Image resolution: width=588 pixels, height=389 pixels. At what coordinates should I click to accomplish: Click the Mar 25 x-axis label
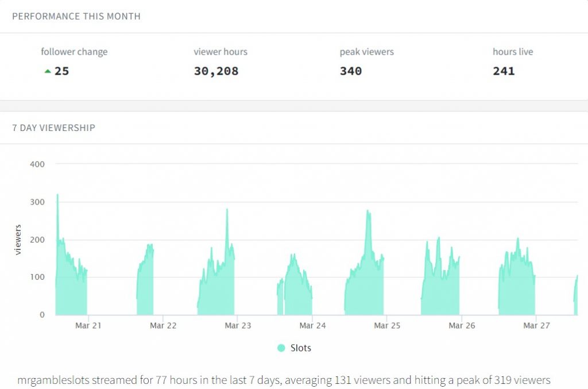(x=387, y=326)
